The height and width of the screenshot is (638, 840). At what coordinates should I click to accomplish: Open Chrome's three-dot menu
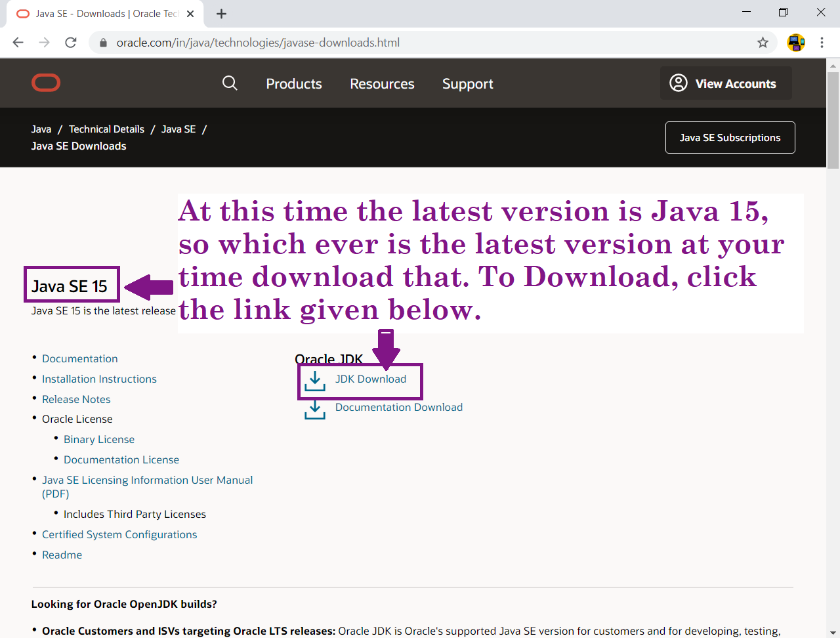(822, 43)
